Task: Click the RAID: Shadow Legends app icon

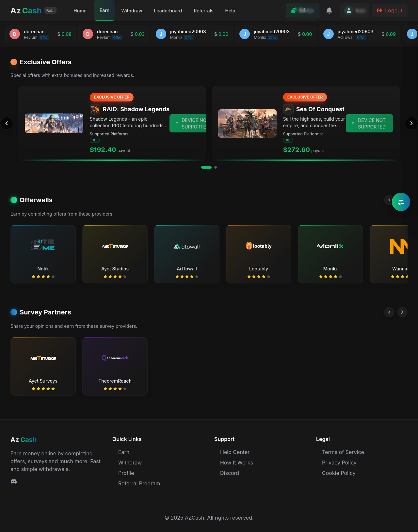Action: click(x=95, y=109)
